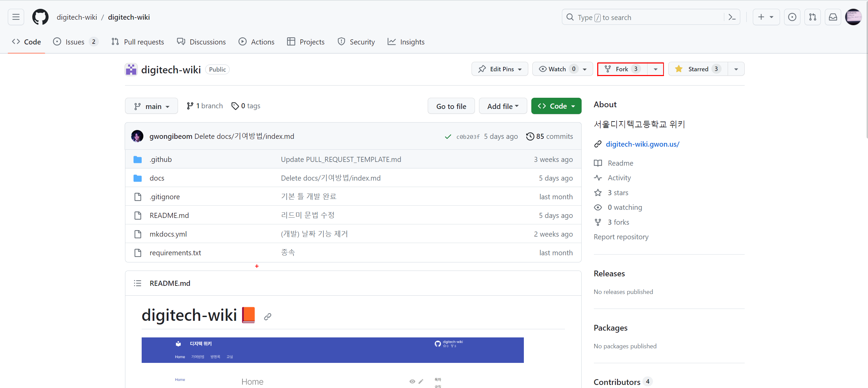Open the docs folder
868x388 pixels.
157,178
